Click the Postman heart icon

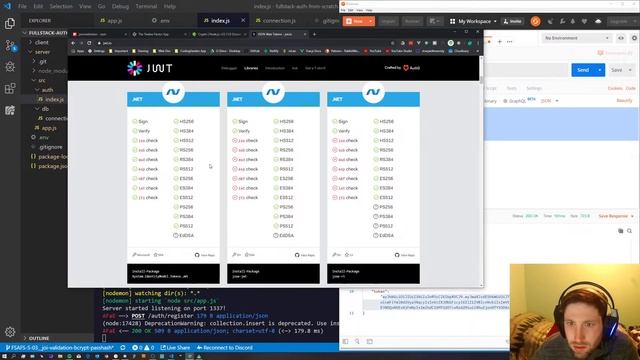coord(584,21)
